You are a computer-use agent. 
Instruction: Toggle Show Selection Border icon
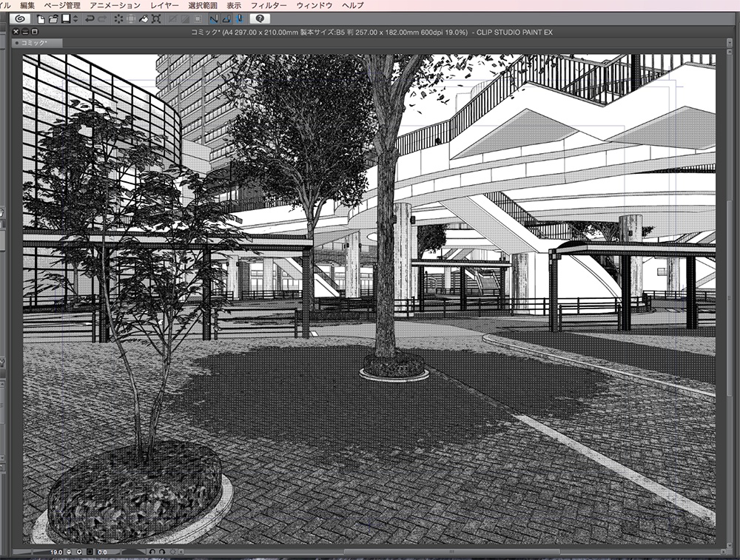(198, 19)
